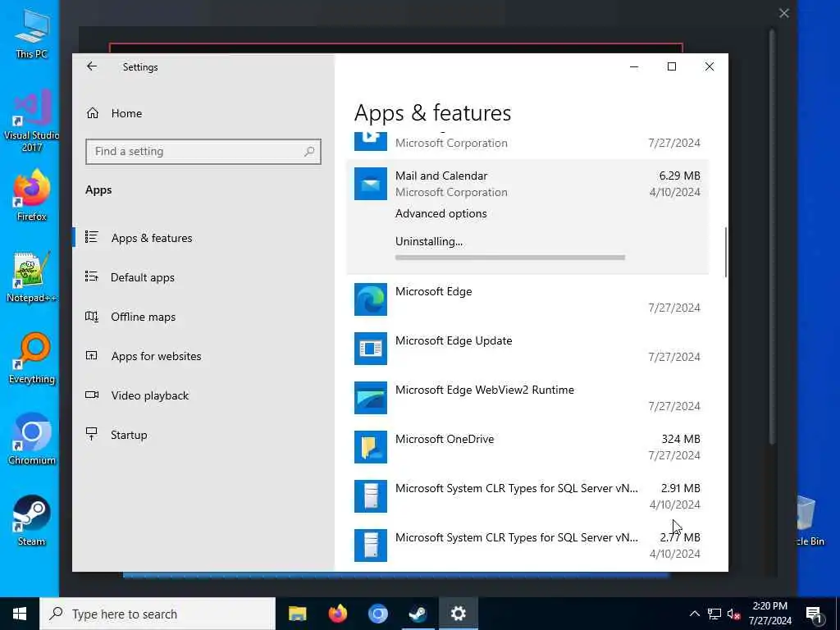Open File Explorer from the taskbar
This screenshot has height=630, width=840.
pos(297,614)
